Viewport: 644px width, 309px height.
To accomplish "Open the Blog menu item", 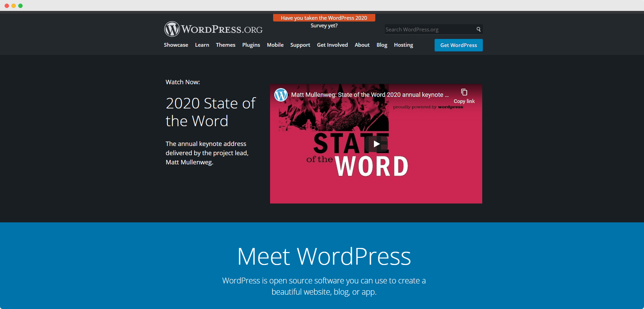I will 382,45.
